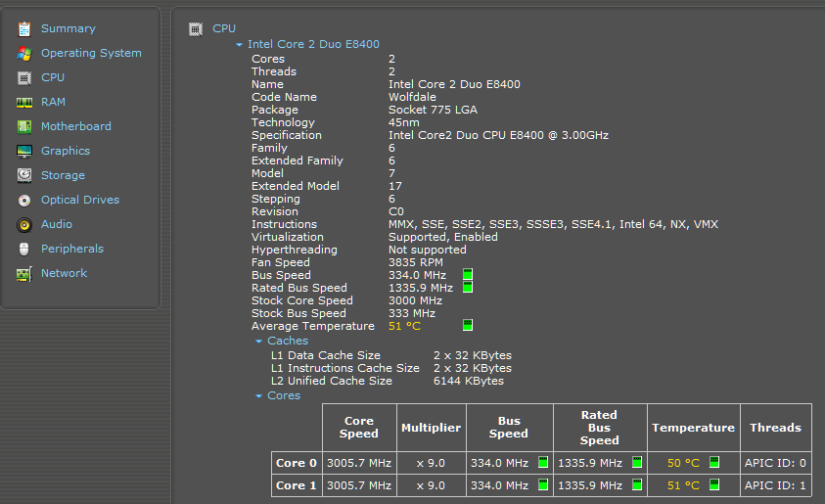
Task: Click the green graph icon beside Average Temperature
Action: click(468, 325)
